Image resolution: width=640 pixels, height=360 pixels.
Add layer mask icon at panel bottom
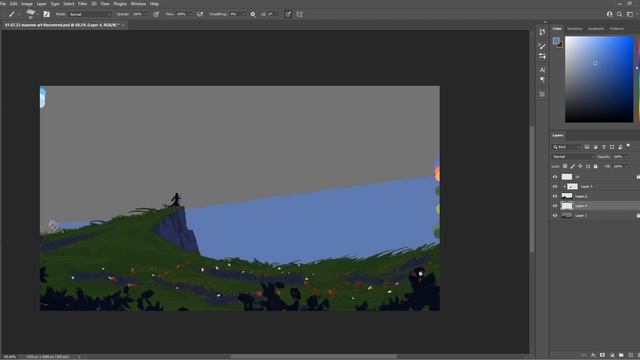[x=602, y=355]
